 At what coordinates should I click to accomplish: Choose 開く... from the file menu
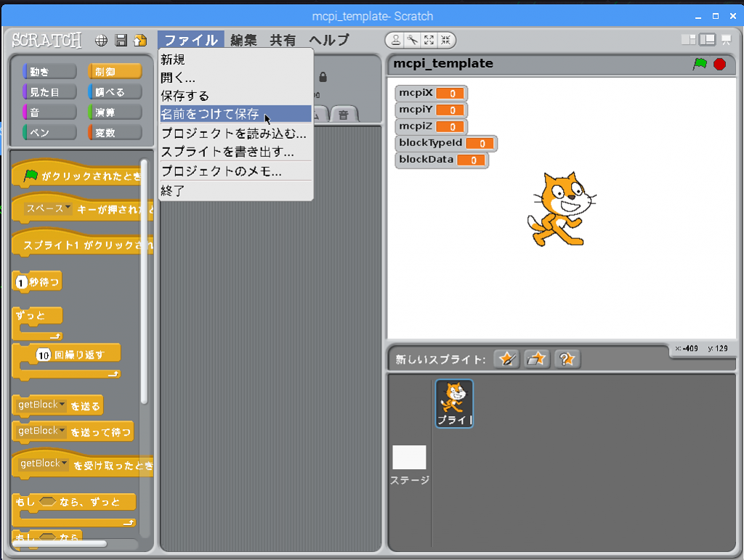(x=236, y=78)
